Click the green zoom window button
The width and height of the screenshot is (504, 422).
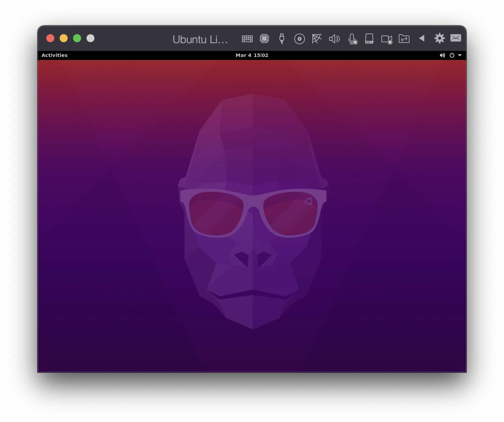(77, 38)
